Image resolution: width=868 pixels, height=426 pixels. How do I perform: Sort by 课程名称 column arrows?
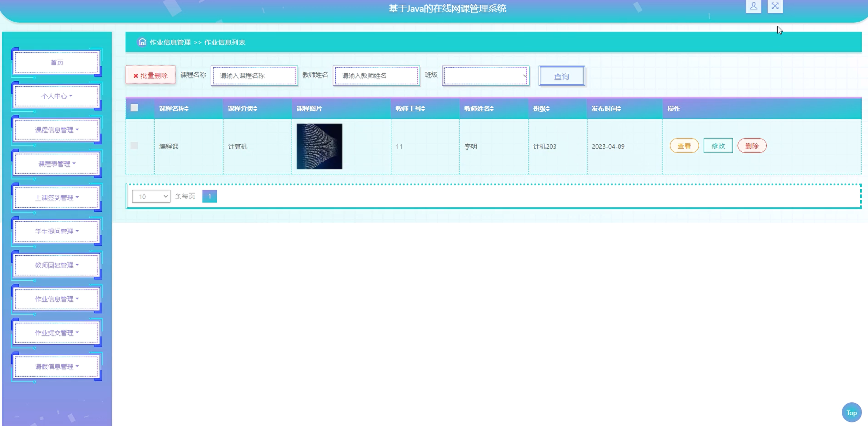point(187,109)
